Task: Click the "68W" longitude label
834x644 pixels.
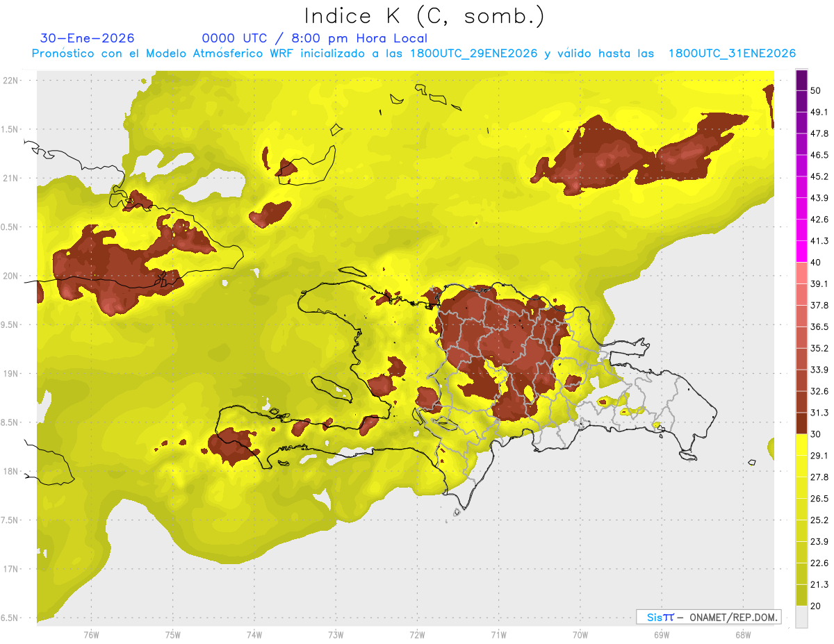Action: [x=743, y=635]
